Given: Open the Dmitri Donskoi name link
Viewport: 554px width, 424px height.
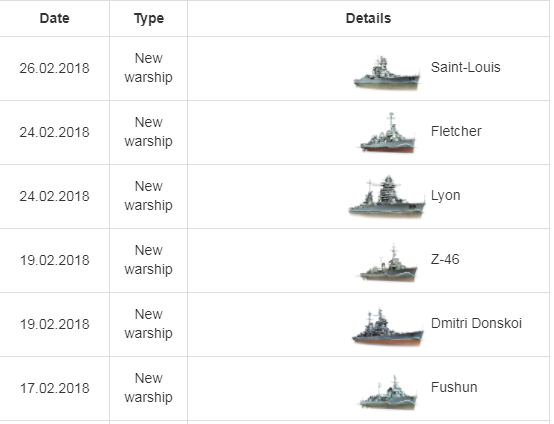Looking at the screenshot, I should (x=476, y=323).
